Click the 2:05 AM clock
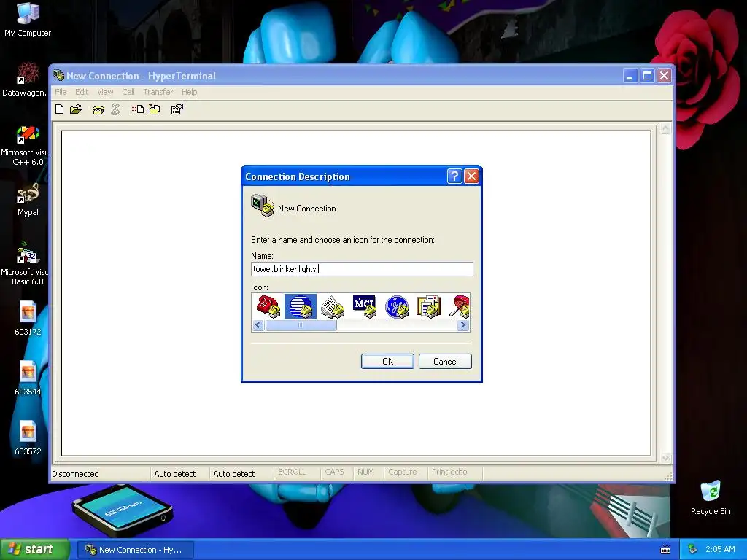The image size is (747, 560). coord(720,550)
